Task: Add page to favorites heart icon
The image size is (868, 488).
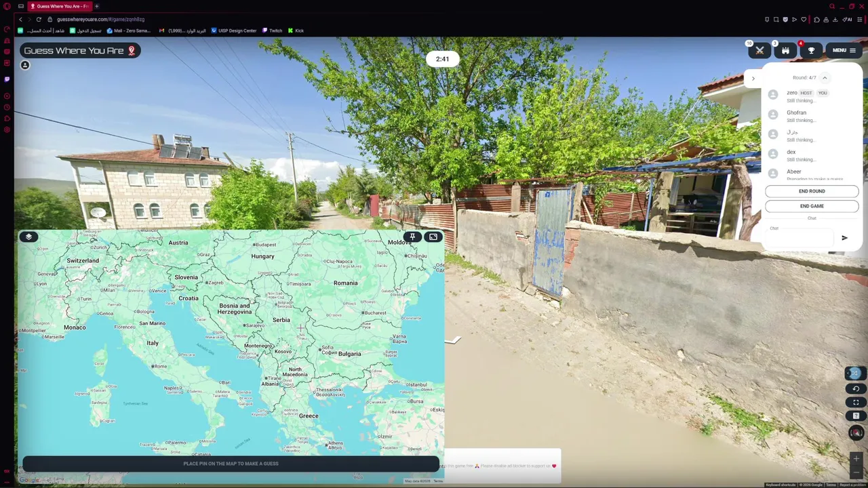Action: click(804, 20)
